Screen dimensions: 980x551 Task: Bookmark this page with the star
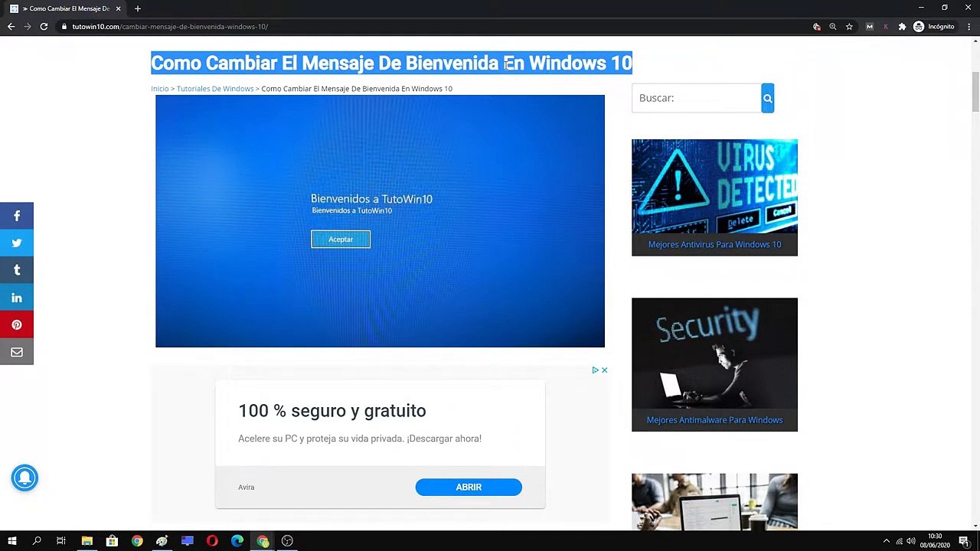[x=849, y=27]
